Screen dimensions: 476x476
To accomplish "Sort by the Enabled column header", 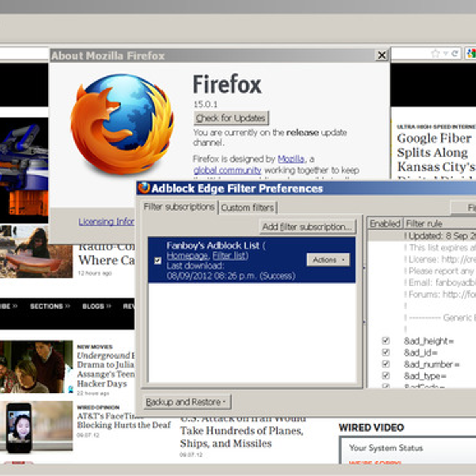I will point(385,224).
